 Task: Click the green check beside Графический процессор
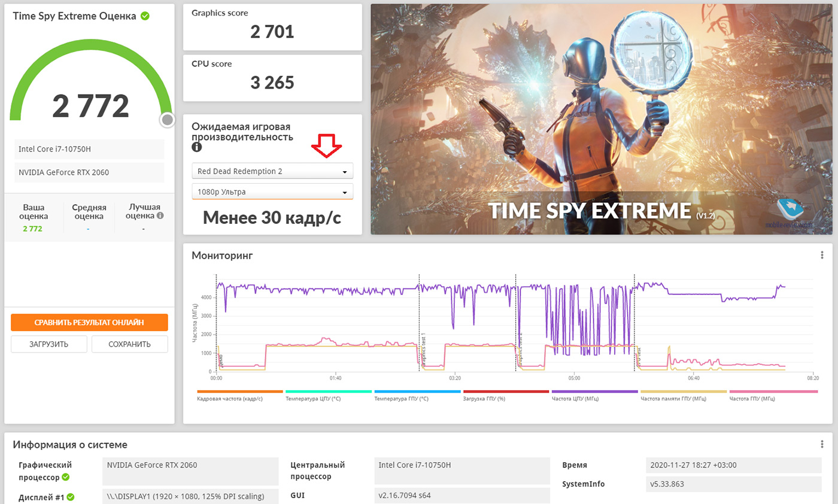tap(66, 477)
